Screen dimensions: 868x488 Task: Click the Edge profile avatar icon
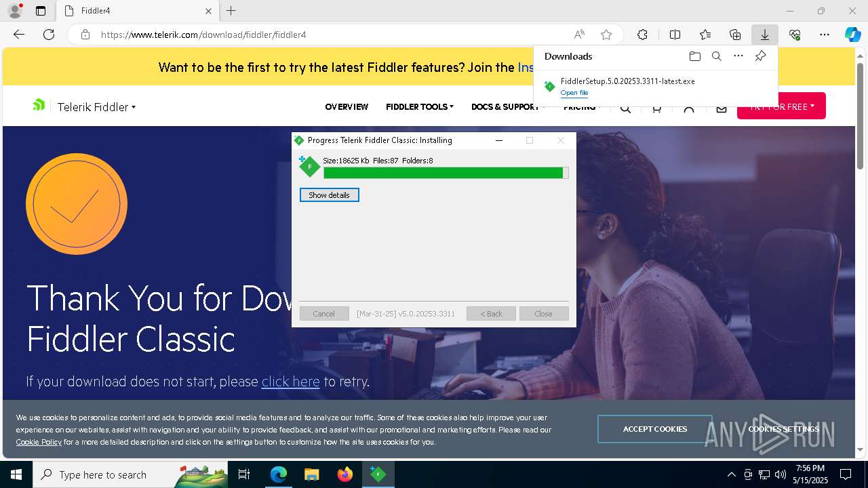[15, 11]
